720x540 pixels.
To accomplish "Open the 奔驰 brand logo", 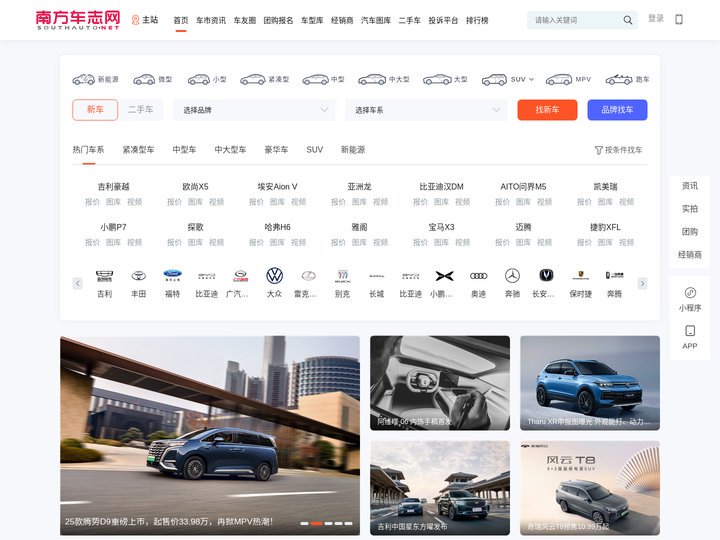I will [512, 276].
